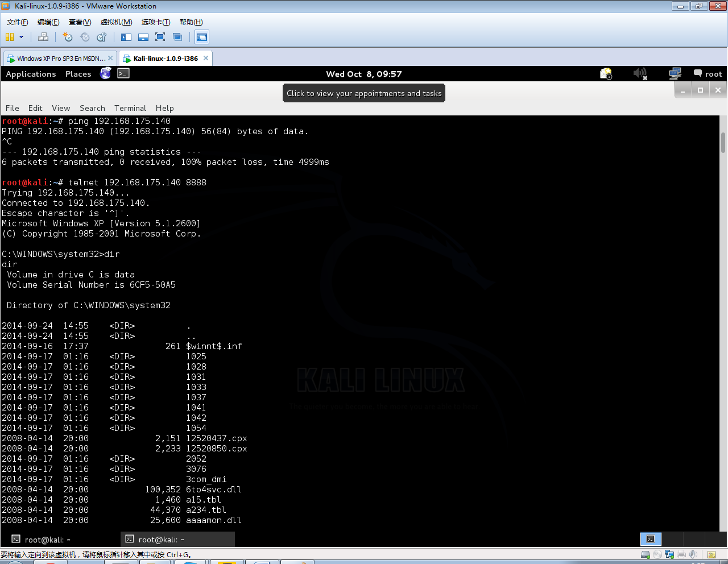This screenshot has width=728, height=564.
Task: Open the network connections panel icon
Action: (675, 74)
